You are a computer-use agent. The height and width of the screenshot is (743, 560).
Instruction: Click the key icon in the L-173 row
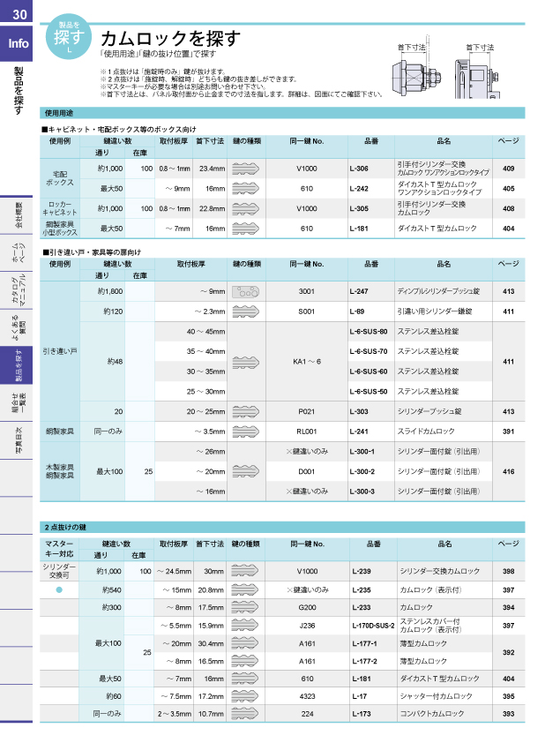(x=247, y=714)
